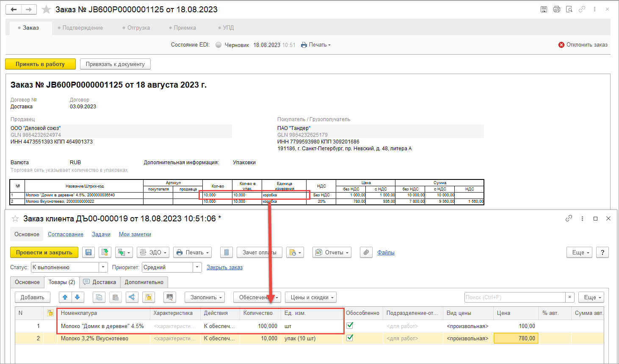
Task: Select the Черновик EDI state radio button
Action: point(218,45)
